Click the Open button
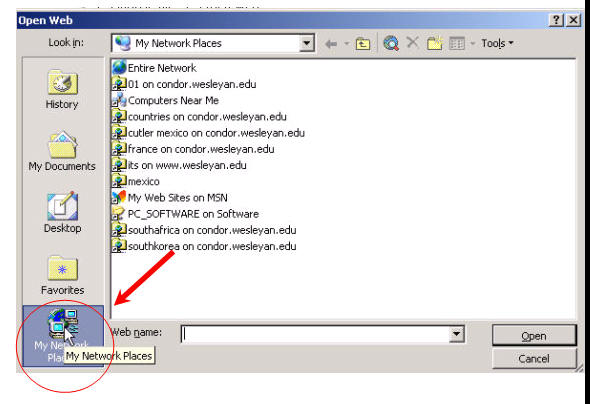This screenshot has width=590, height=404. 534,336
